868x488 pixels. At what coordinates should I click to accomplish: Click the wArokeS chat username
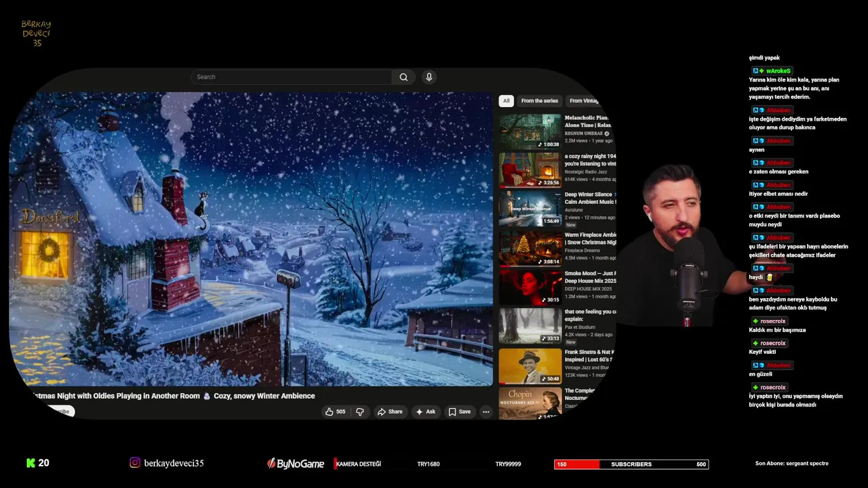778,71
